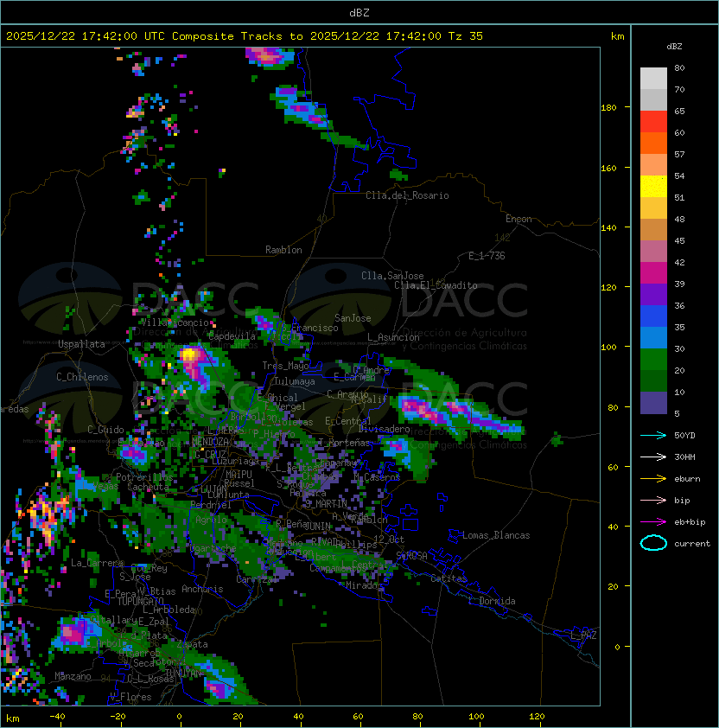Click the cyan 50YD arrow in legend

[x=653, y=436]
